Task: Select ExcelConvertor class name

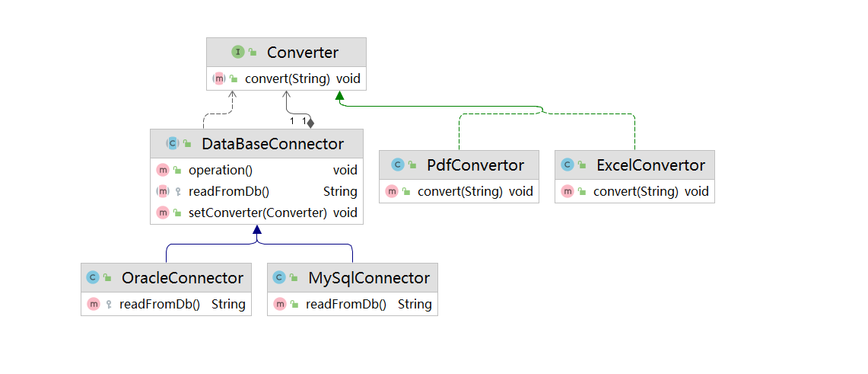Action: click(x=650, y=165)
